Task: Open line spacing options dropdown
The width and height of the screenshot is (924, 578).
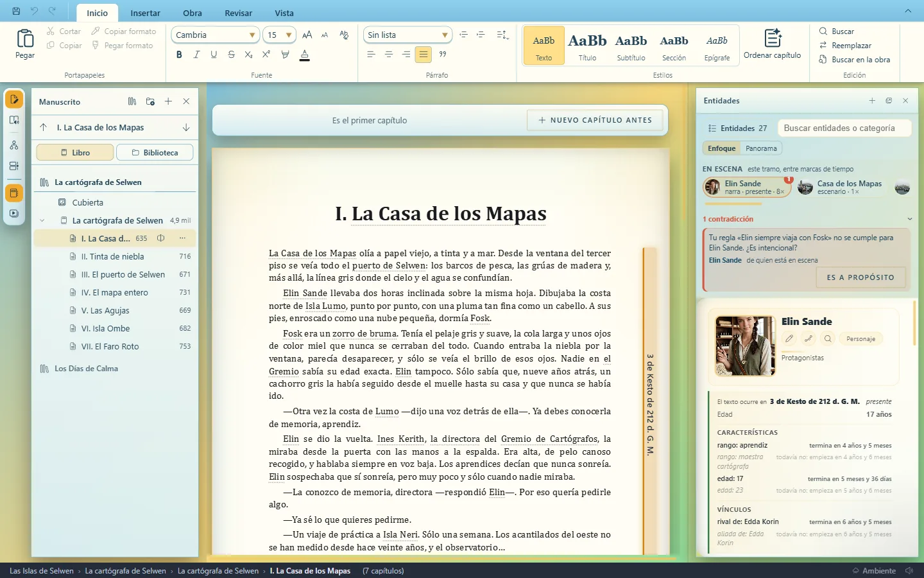Action: coord(503,35)
